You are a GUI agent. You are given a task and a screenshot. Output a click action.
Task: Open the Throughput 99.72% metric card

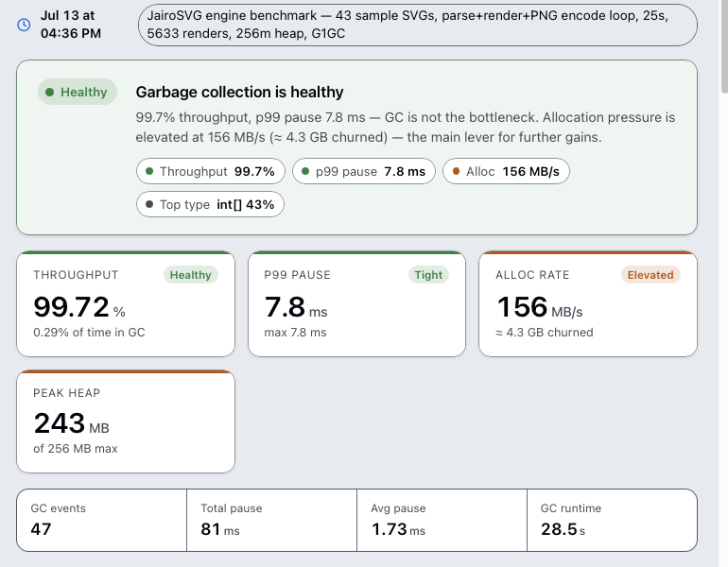coord(126,304)
